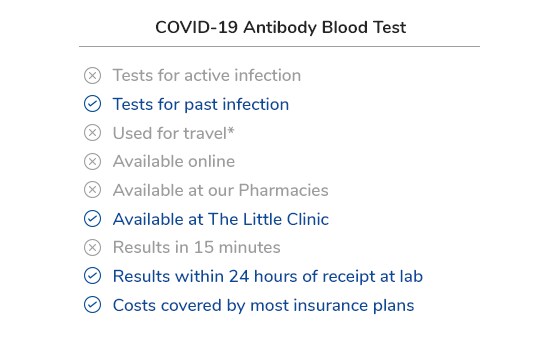Select the COVID-19 Antibody Blood Test heading
The image size is (560, 364).
[x=280, y=28]
